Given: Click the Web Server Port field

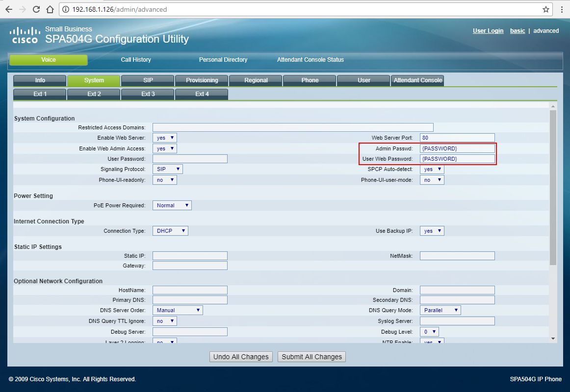Looking at the screenshot, I should click(x=457, y=138).
